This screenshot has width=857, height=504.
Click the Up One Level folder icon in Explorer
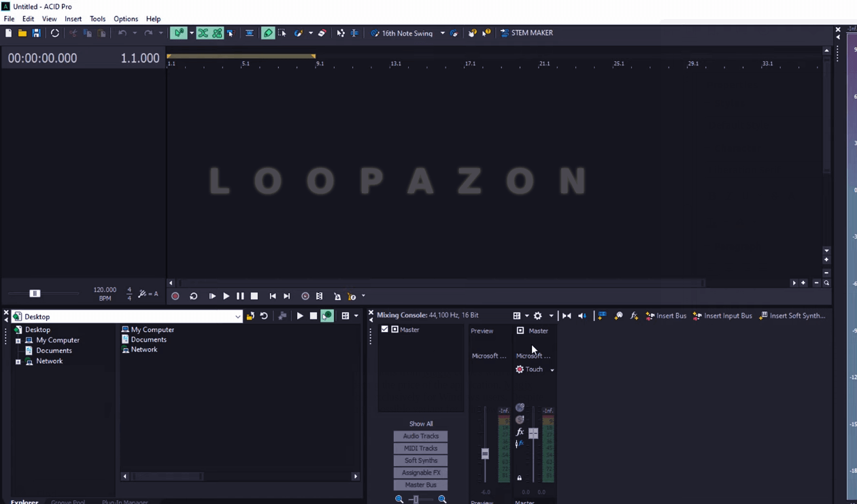point(250,316)
